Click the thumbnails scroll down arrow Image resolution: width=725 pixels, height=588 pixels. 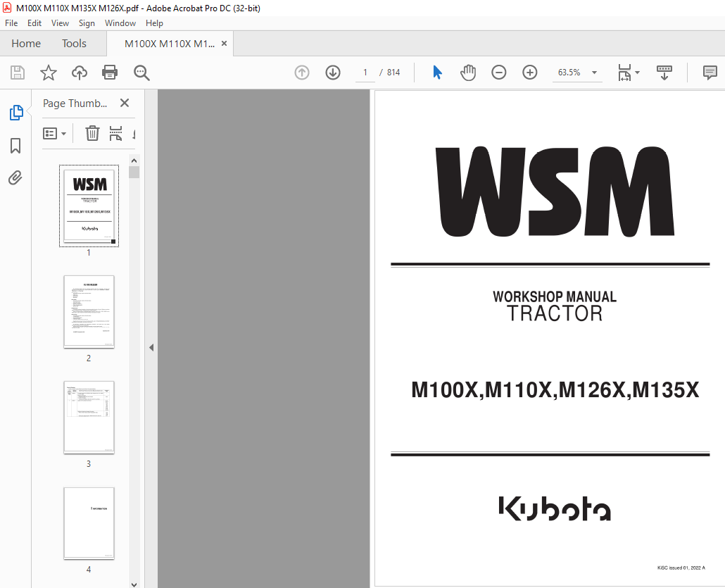click(x=134, y=584)
